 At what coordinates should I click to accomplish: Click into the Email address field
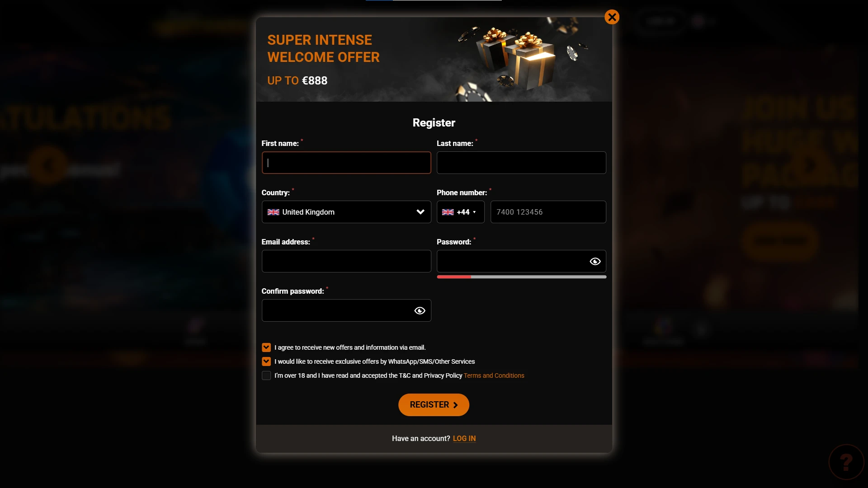point(346,261)
